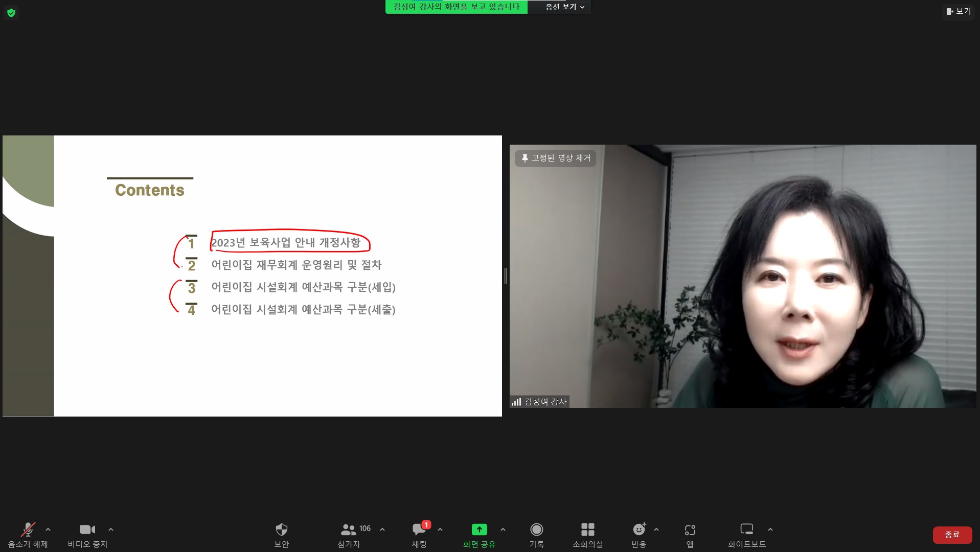Click slide item 2023년 보육사업 안내 개정사항

coord(286,243)
